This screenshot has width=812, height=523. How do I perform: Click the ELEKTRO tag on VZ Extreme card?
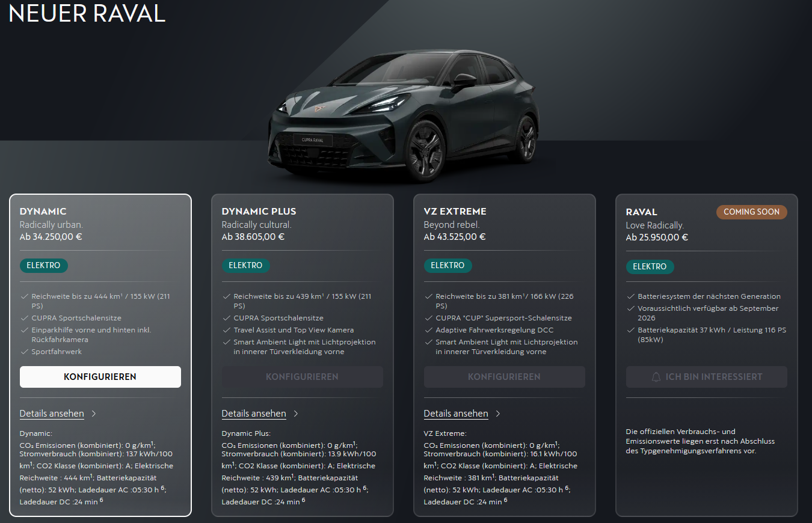pos(448,265)
